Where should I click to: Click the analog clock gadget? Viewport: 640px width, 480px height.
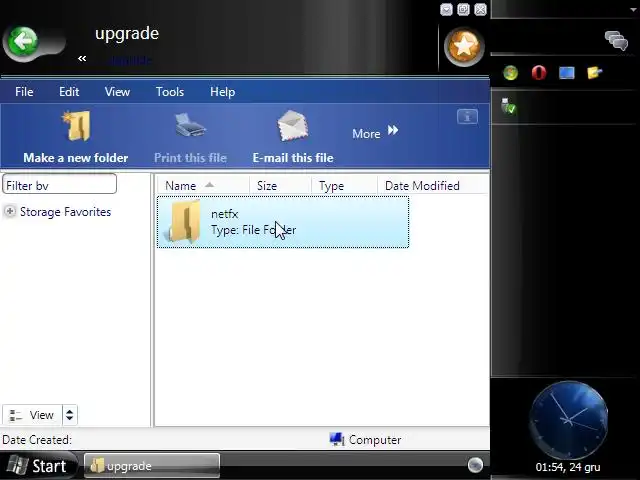tap(569, 420)
